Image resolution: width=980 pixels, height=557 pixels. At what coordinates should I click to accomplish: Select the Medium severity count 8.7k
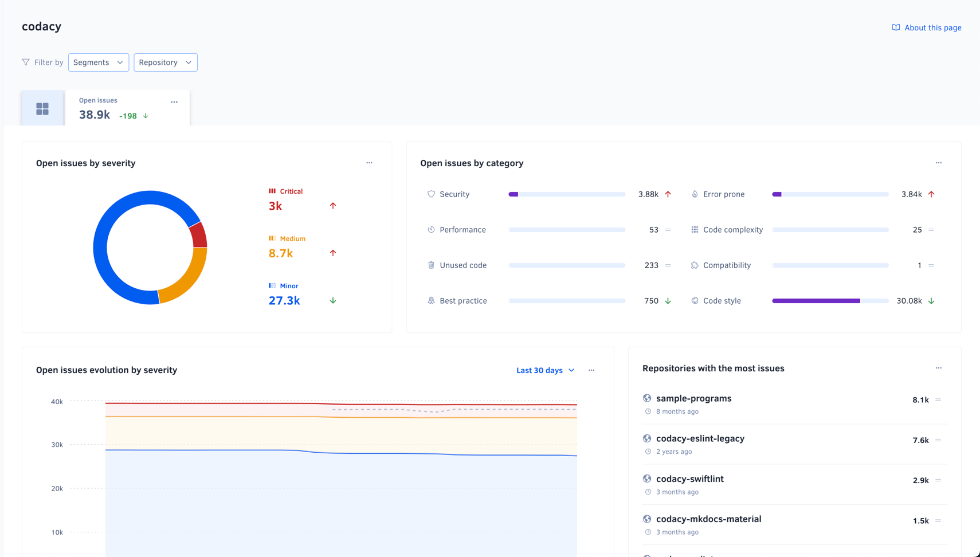click(281, 253)
